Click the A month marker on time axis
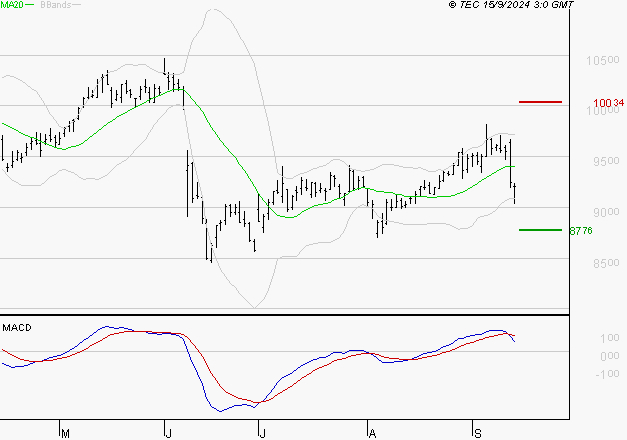The width and height of the screenshot is (627, 440). click(372, 434)
